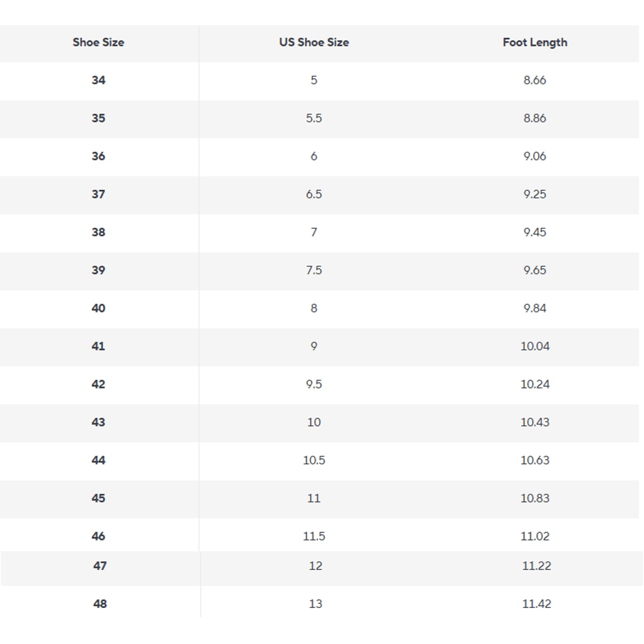644x644 pixels.
Task: Click the foot length 10.63 value
Action: [x=535, y=460]
